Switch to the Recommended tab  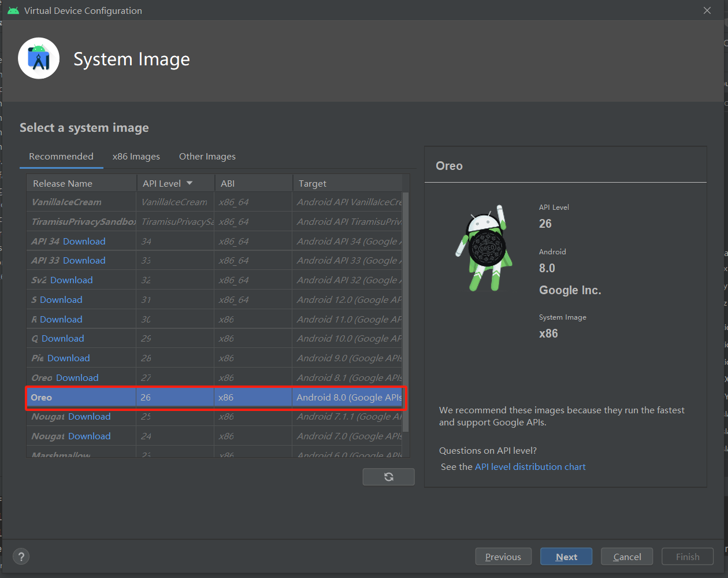(61, 156)
